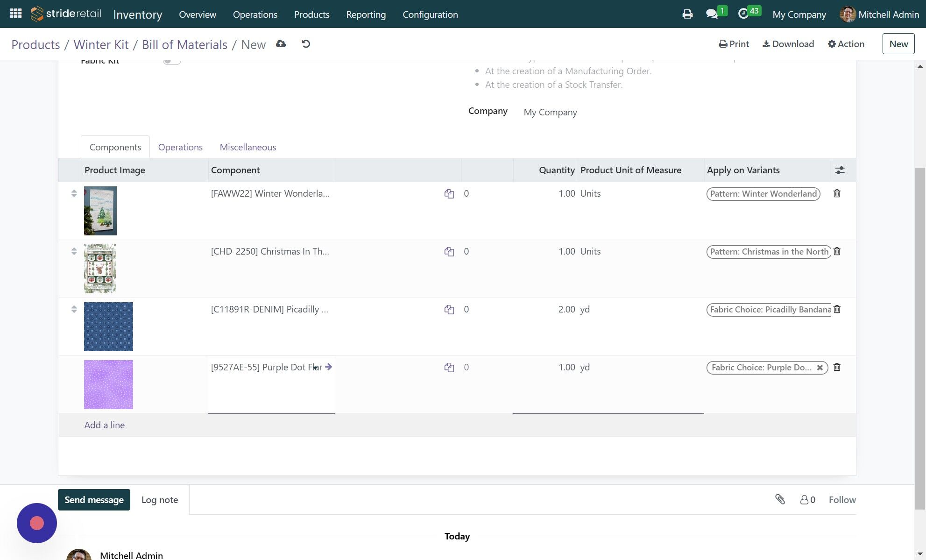Delete the Picadilly Bandana row

tap(837, 309)
